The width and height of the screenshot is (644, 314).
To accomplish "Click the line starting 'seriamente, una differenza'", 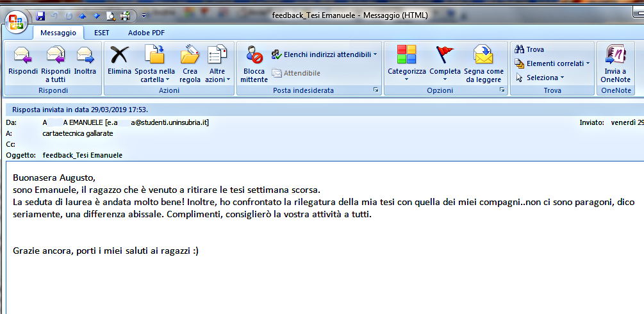I will point(192,214).
